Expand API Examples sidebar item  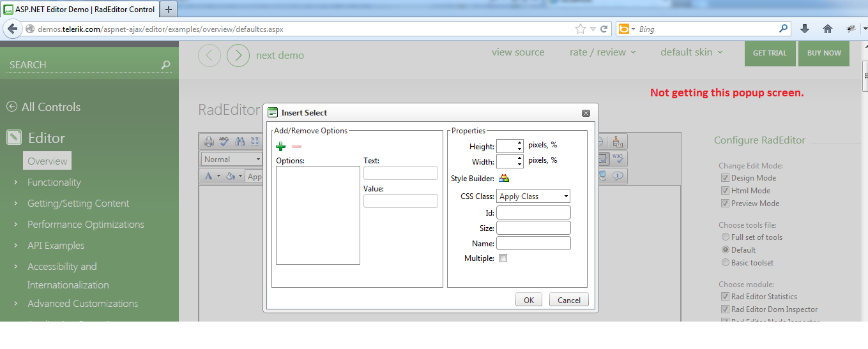15,246
